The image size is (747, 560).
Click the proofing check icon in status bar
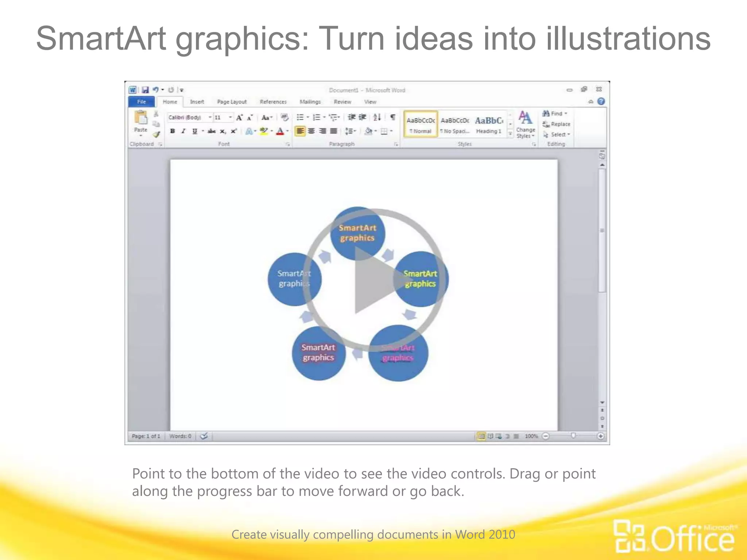click(x=204, y=436)
